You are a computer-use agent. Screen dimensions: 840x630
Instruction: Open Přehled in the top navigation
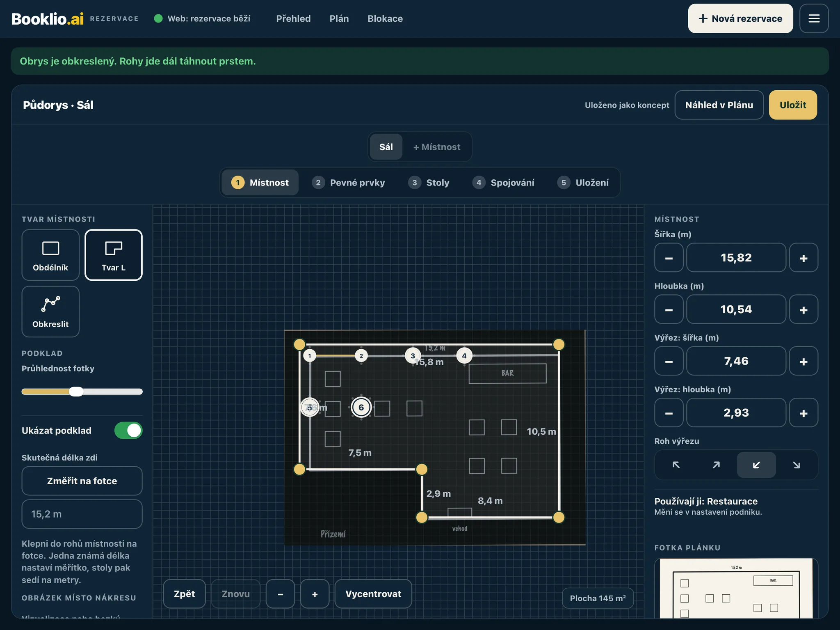293,18
